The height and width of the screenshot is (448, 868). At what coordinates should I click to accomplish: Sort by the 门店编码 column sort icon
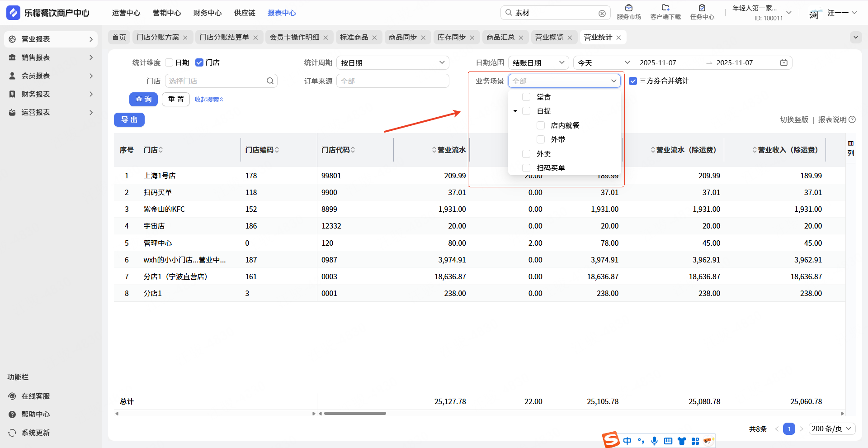click(277, 150)
